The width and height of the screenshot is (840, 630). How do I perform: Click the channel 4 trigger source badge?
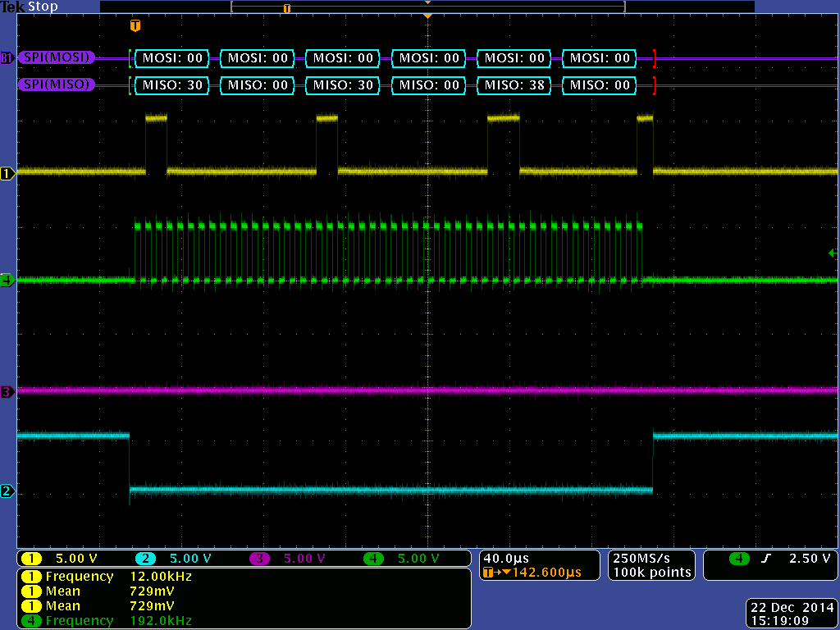point(739,559)
